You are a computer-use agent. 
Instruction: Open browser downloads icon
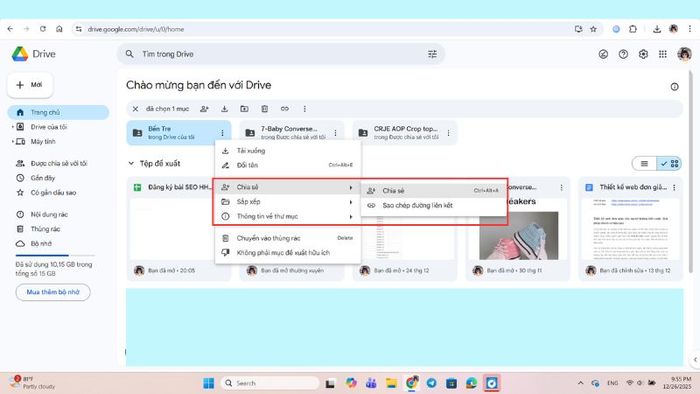657,29
